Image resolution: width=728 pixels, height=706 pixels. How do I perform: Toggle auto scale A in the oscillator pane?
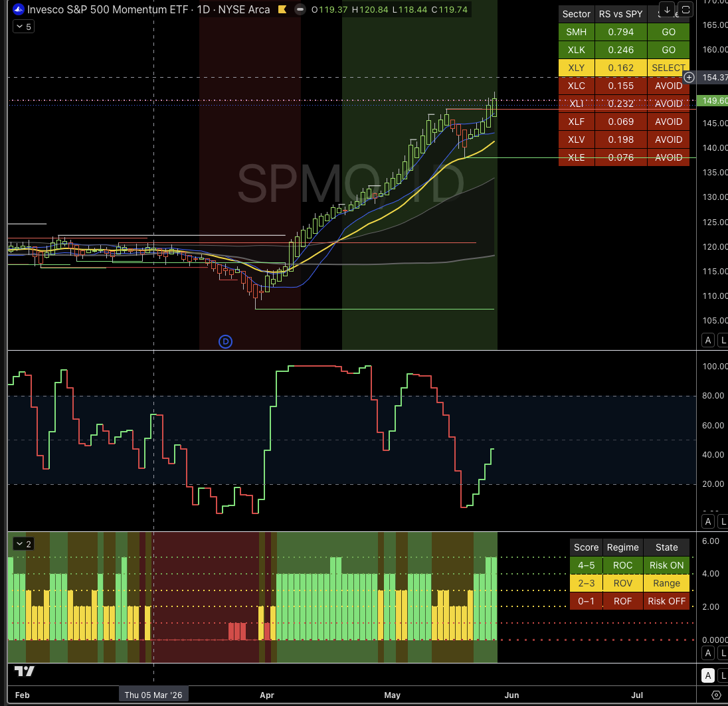point(707,521)
